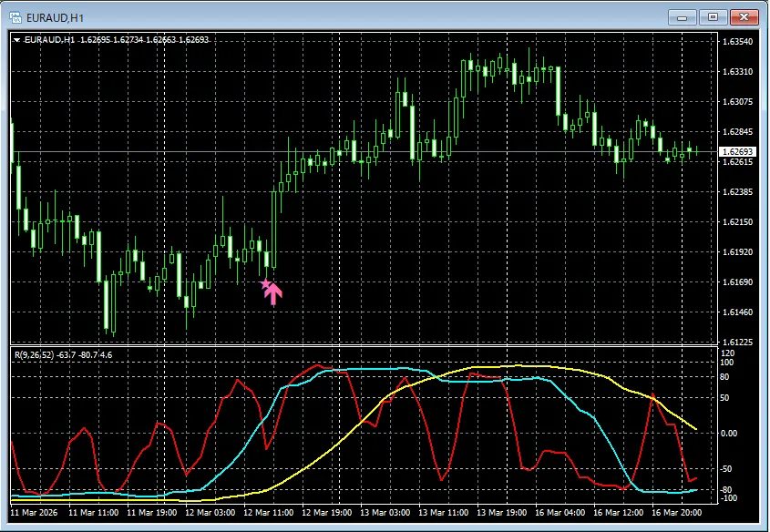
Task: Click the cyan indicator line's right endpoint
Action: click(697, 490)
